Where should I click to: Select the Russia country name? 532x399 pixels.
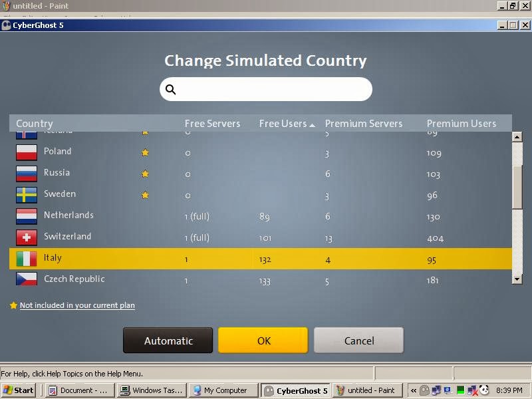coord(57,172)
